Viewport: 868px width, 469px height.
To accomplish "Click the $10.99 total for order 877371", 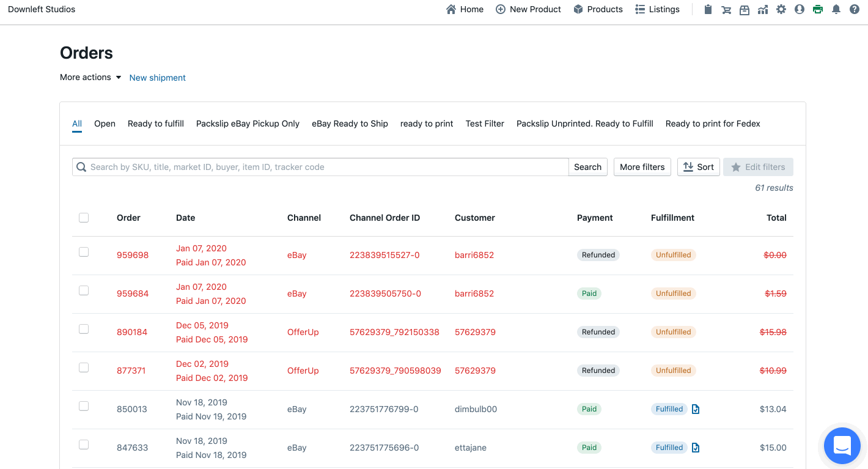I will point(773,371).
